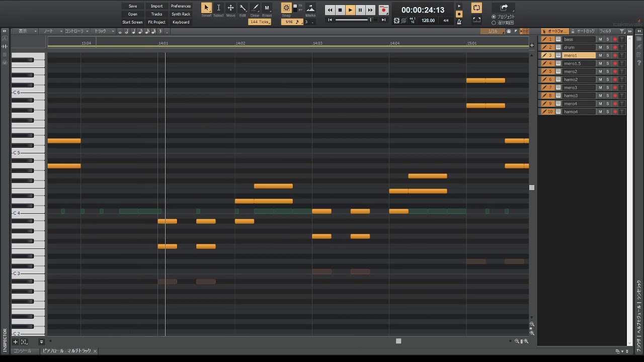Open the 1/16 dropdown in piano roll header

coord(493,31)
